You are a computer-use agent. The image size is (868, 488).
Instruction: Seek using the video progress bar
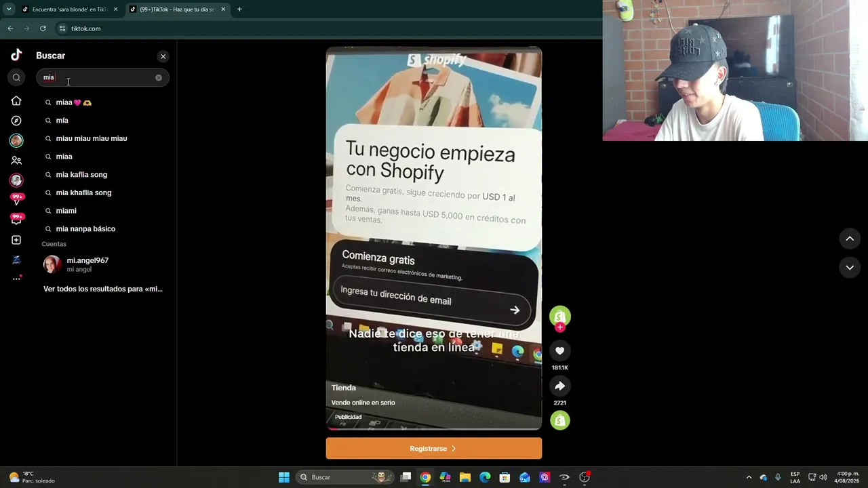[x=433, y=429]
